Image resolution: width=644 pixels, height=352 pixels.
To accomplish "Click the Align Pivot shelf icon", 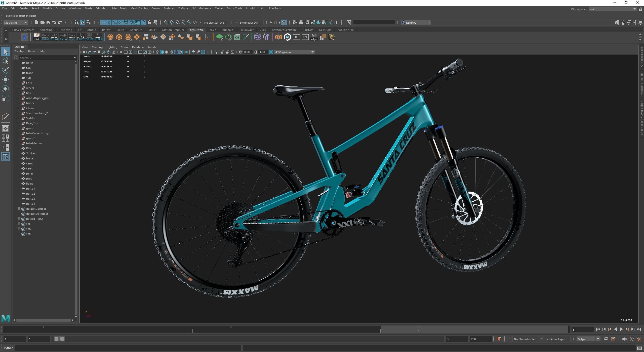I will point(80,37).
